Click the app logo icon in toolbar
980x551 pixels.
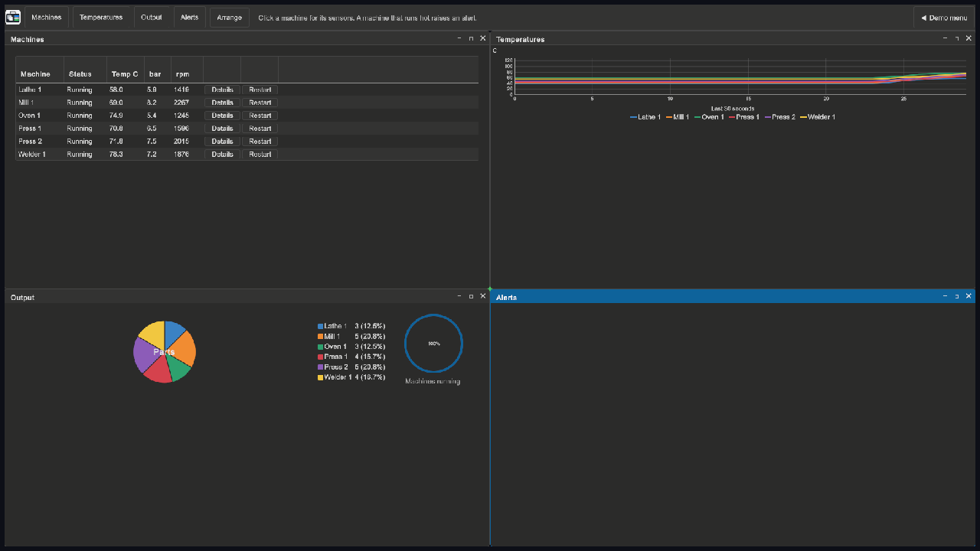pos(13,17)
